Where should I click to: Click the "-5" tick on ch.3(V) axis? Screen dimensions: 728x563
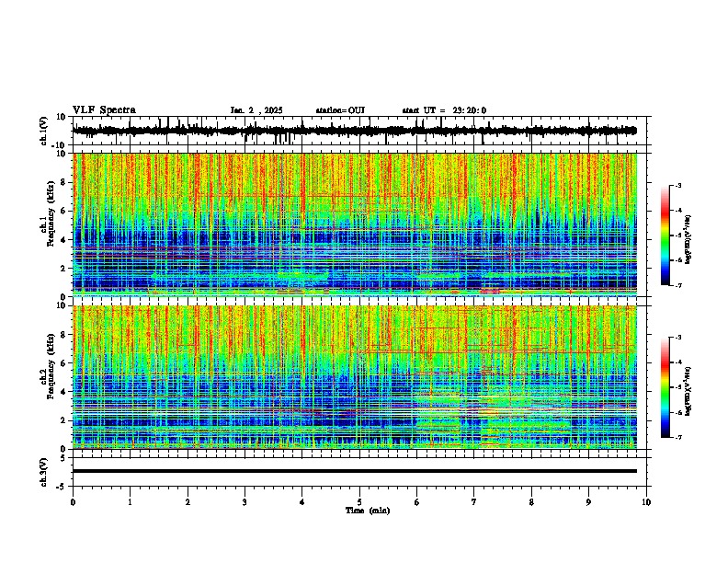coord(62,487)
